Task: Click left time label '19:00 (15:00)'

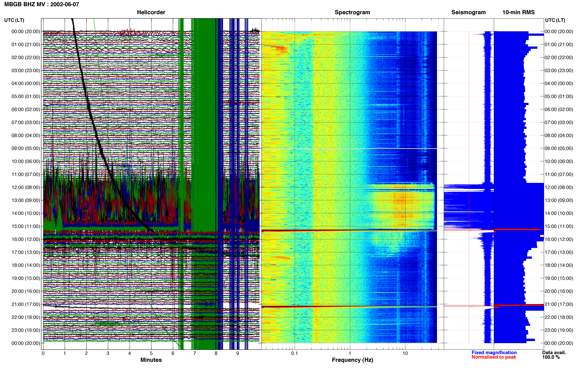Action: coord(26,278)
